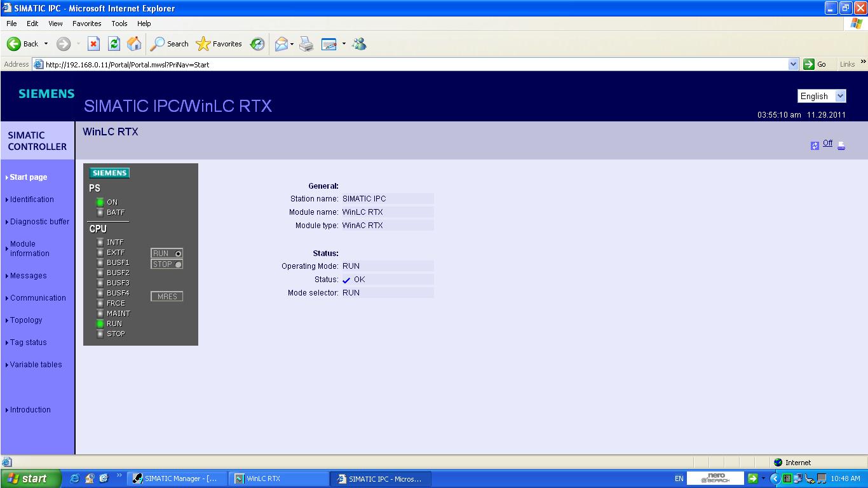Open the language dropdown showing English

[822, 96]
